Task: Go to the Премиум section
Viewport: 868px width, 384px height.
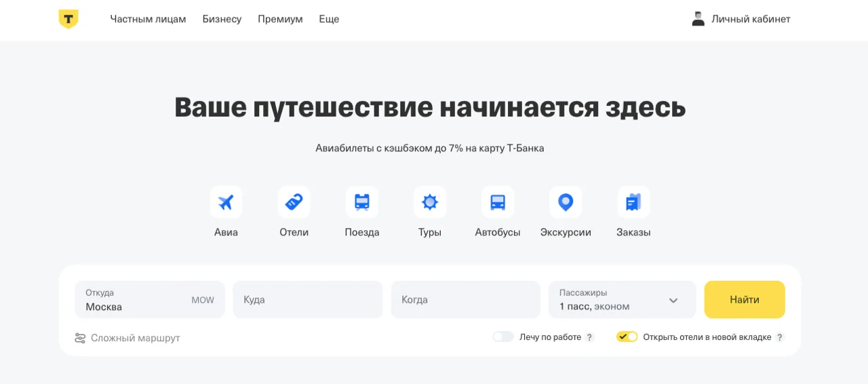Action: [x=280, y=19]
